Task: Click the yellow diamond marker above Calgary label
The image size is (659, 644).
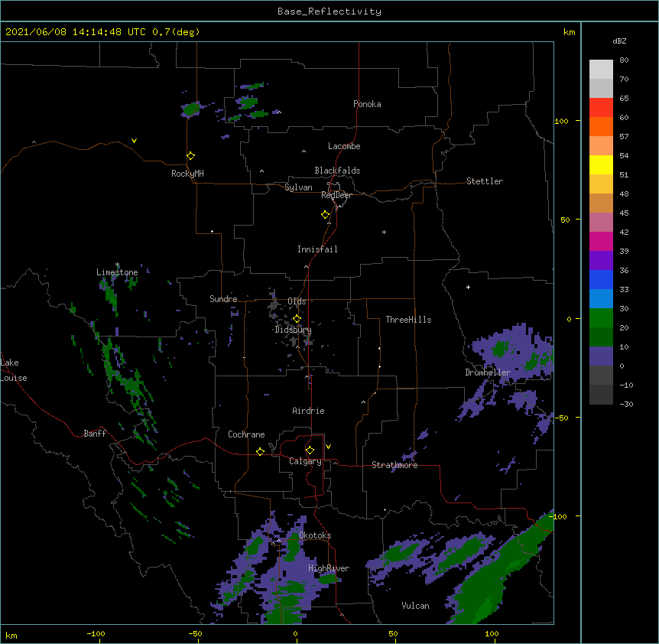Action: click(x=310, y=450)
